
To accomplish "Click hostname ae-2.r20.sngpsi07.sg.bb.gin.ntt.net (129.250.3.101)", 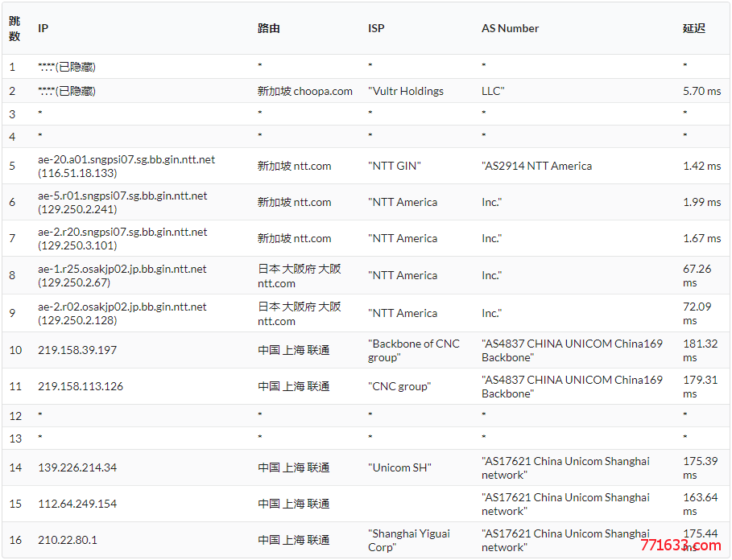I will (122, 239).
